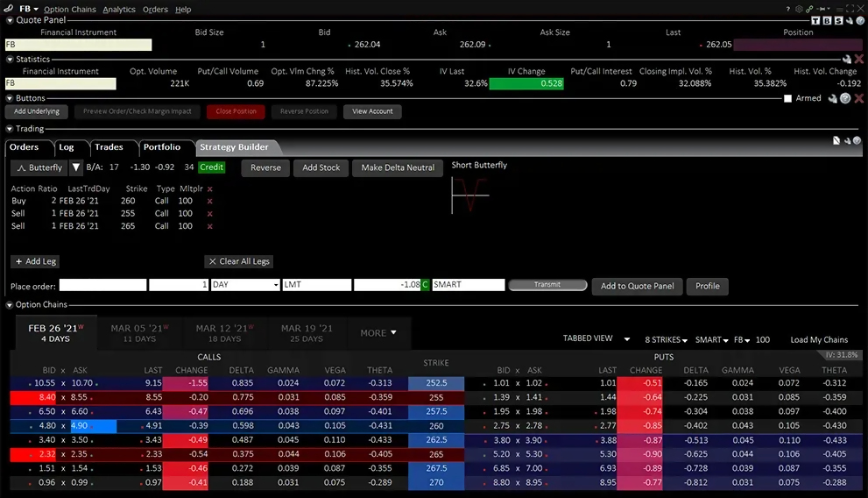Enable the Armed checkbox
The height and width of the screenshot is (498, 868).
[787, 99]
